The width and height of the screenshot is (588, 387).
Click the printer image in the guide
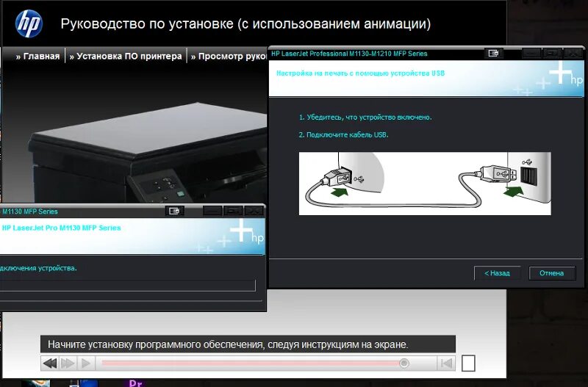tap(148, 153)
